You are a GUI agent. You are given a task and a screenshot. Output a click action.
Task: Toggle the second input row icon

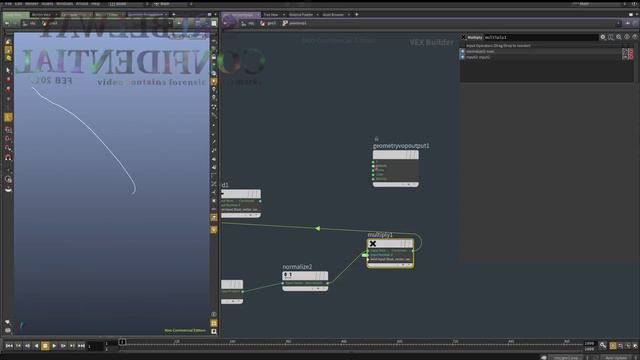[462, 57]
